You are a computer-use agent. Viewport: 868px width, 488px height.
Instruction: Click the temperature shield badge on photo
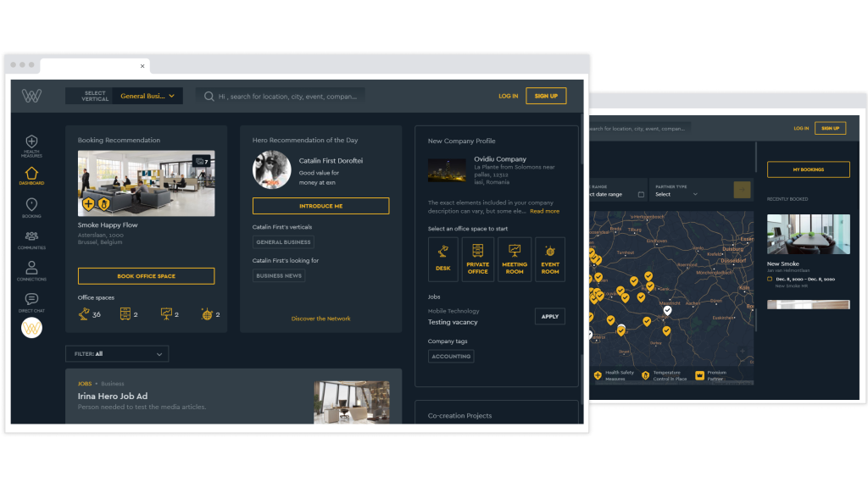click(103, 204)
